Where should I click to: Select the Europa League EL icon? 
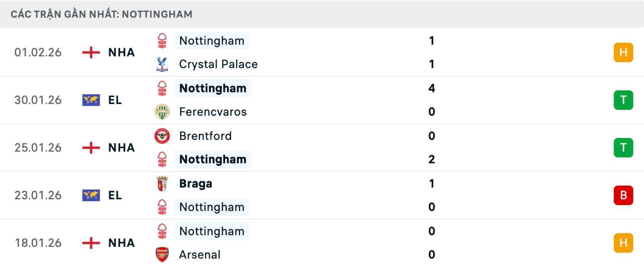coord(91,100)
